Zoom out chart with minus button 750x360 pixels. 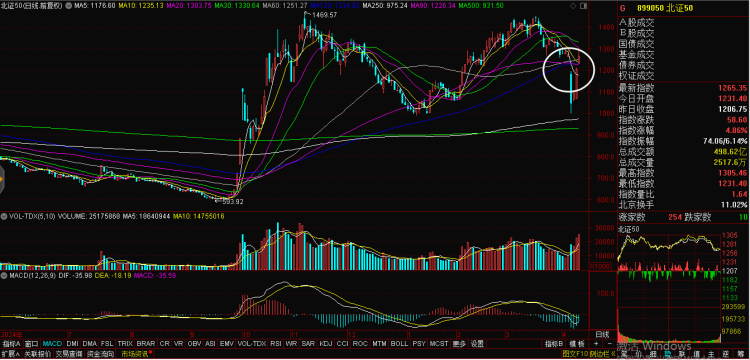pos(609,344)
